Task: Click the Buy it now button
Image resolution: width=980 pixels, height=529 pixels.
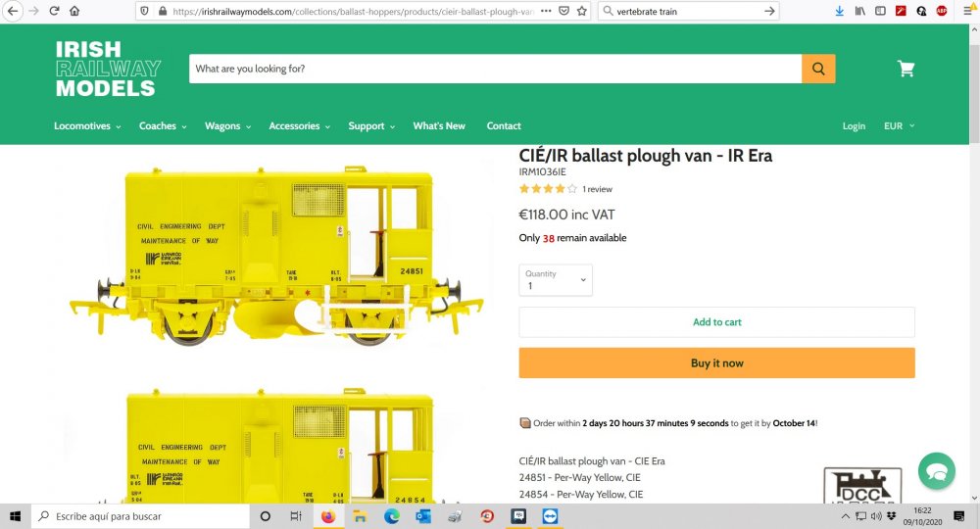Action: point(717,362)
